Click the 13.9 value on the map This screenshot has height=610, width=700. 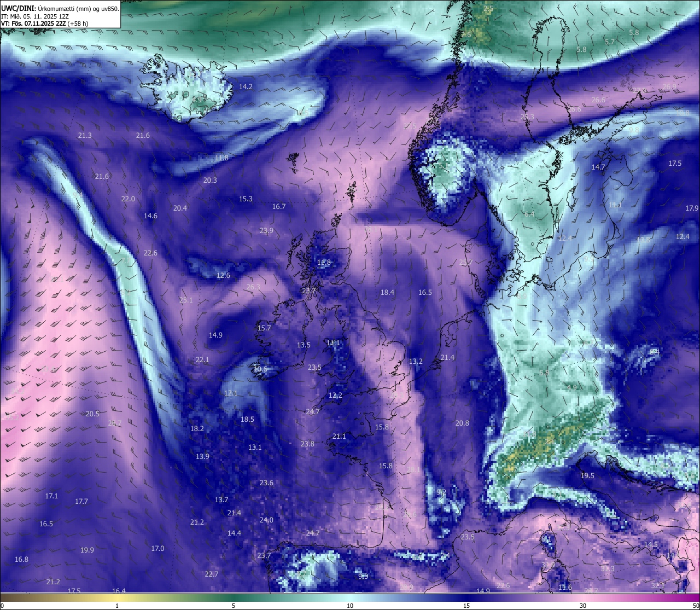tap(202, 456)
